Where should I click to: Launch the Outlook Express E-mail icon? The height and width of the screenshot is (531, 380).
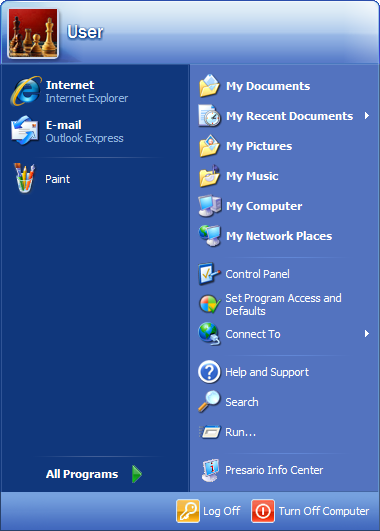[25, 130]
